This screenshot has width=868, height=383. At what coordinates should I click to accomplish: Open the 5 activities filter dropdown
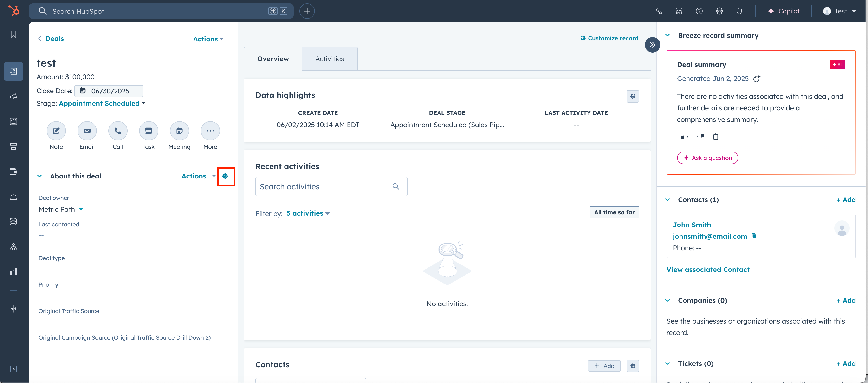(x=308, y=213)
